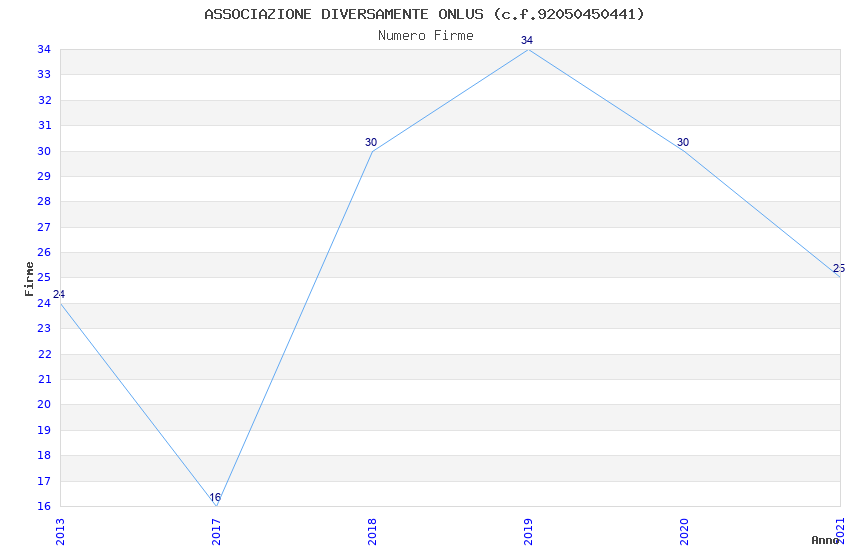The width and height of the screenshot is (850, 550).
Task: Click the y-axis tick label 28
Action: 44,201
